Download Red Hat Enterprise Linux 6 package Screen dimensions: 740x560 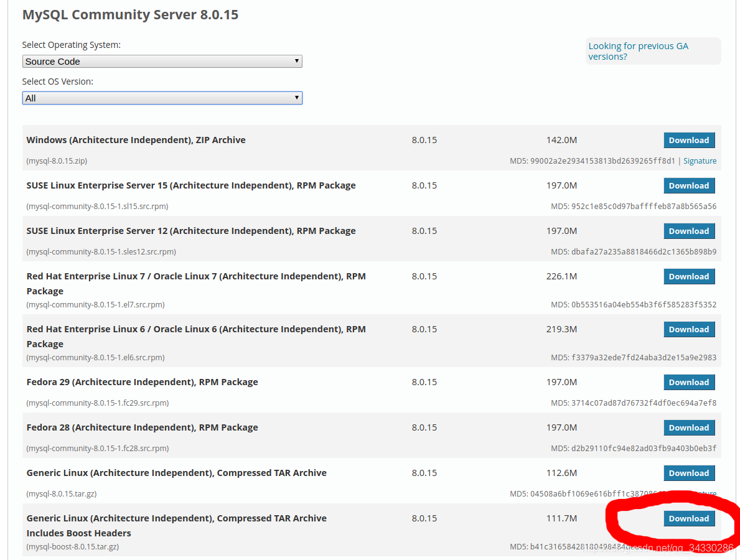pos(689,329)
